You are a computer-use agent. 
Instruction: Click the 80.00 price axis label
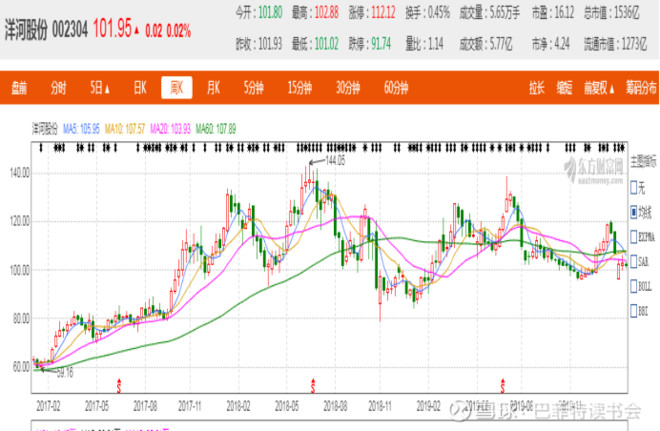21,319
